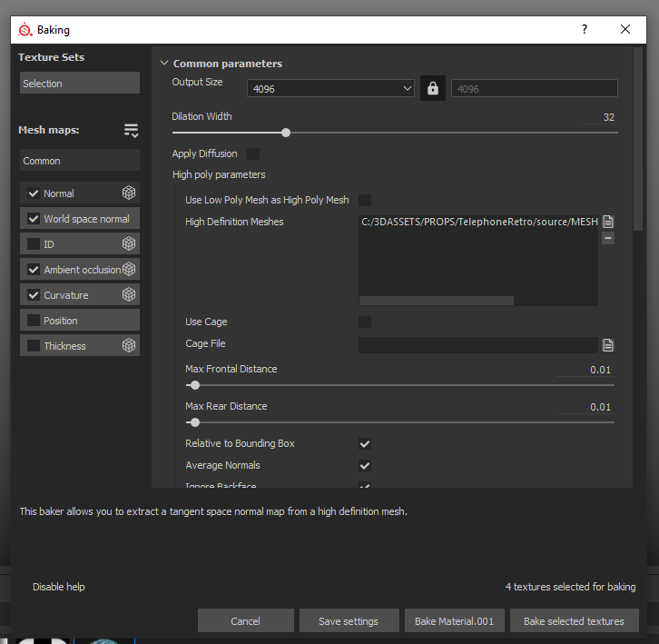Click Bake selected textures button
The width and height of the screenshot is (659, 644).
coord(574,621)
